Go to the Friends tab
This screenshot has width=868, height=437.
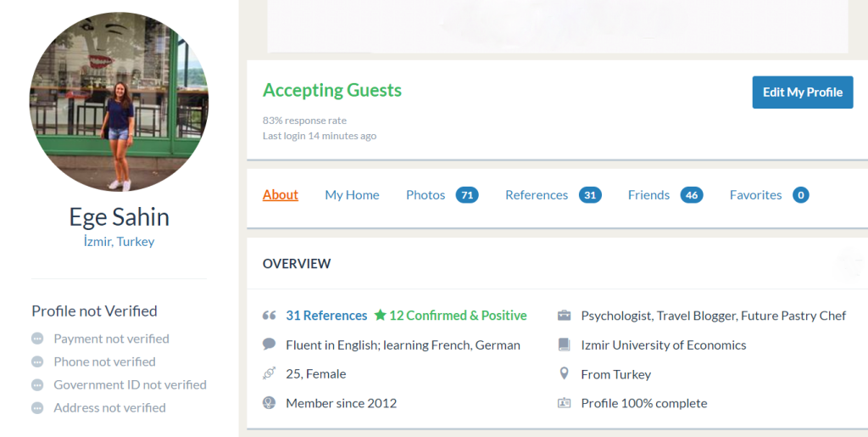click(648, 195)
